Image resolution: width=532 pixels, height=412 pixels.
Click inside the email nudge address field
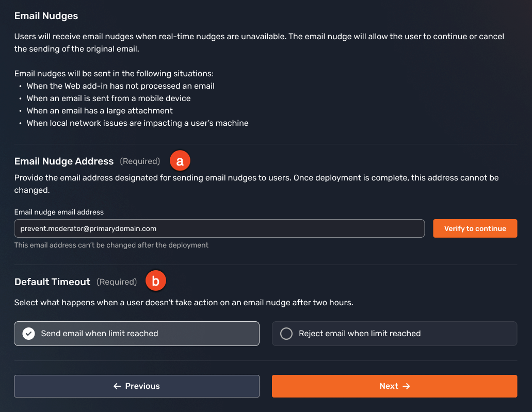click(219, 228)
